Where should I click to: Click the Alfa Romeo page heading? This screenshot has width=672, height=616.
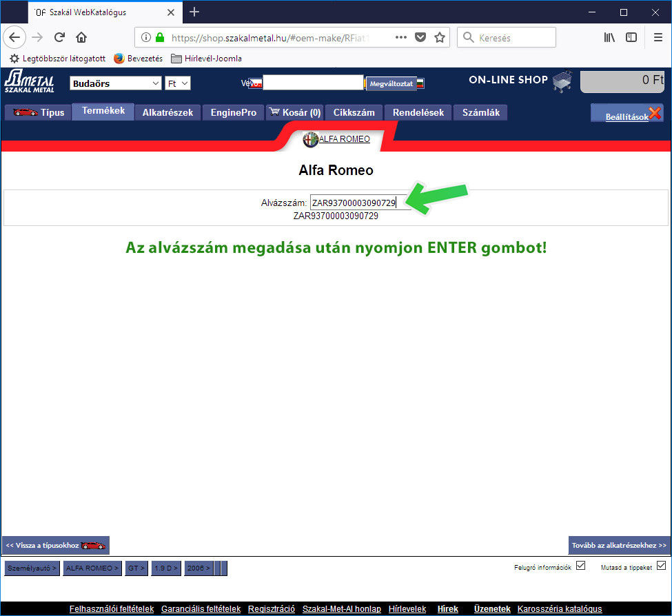(336, 170)
